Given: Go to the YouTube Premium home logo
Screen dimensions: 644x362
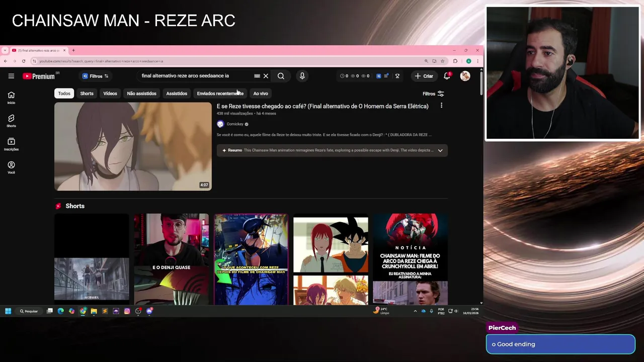Looking at the screenshot, I should point(39,76).
